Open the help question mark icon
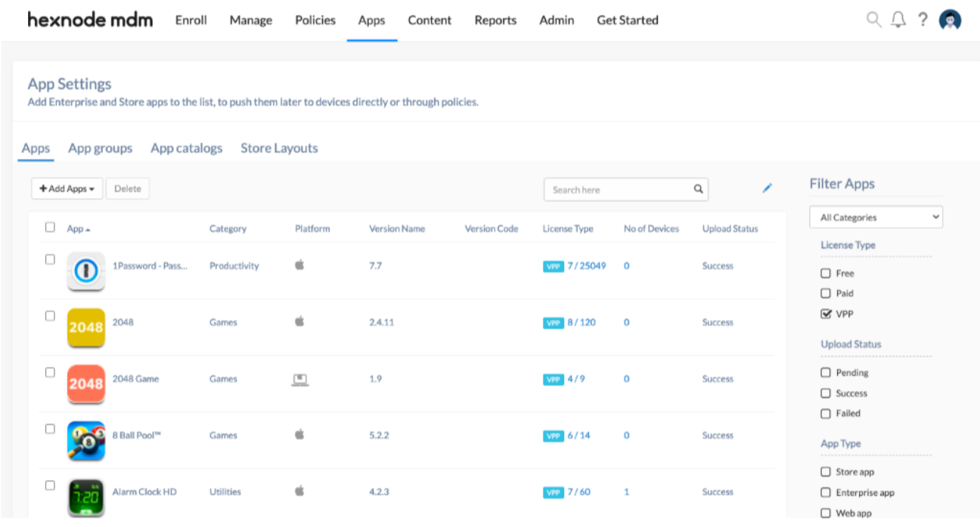 tap(923, 20)
